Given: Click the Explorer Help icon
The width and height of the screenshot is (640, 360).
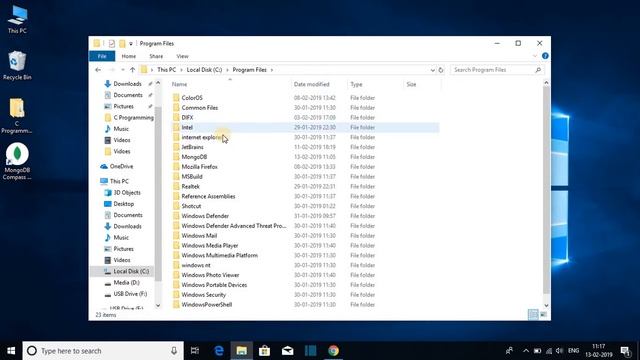Looking at the screenshot, I should pos(545,56).
